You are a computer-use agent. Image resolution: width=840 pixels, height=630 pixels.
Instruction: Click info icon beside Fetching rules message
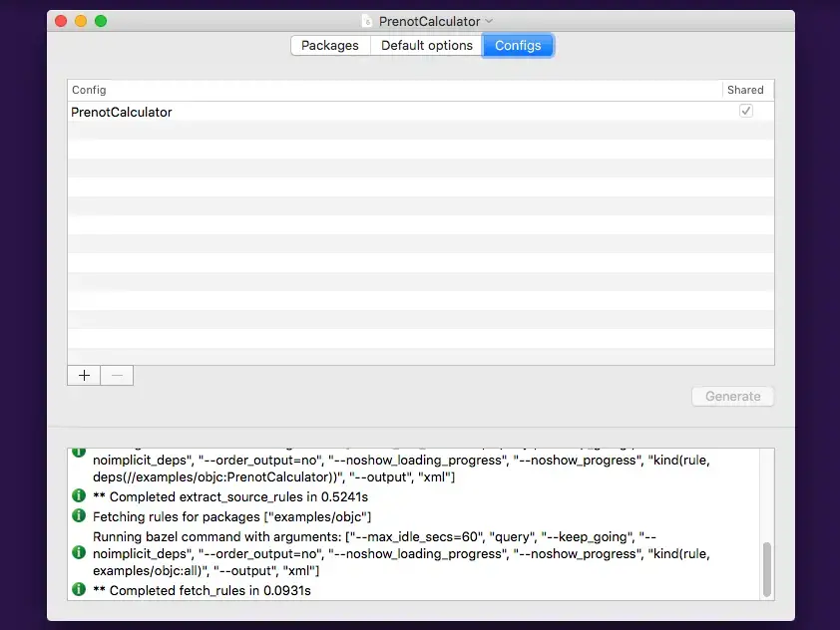[79, 515]
